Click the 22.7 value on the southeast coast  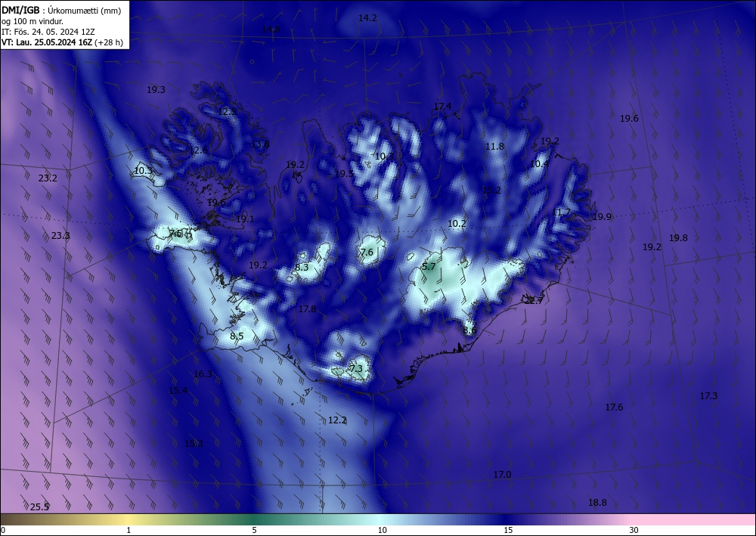(x=534, y=301)
